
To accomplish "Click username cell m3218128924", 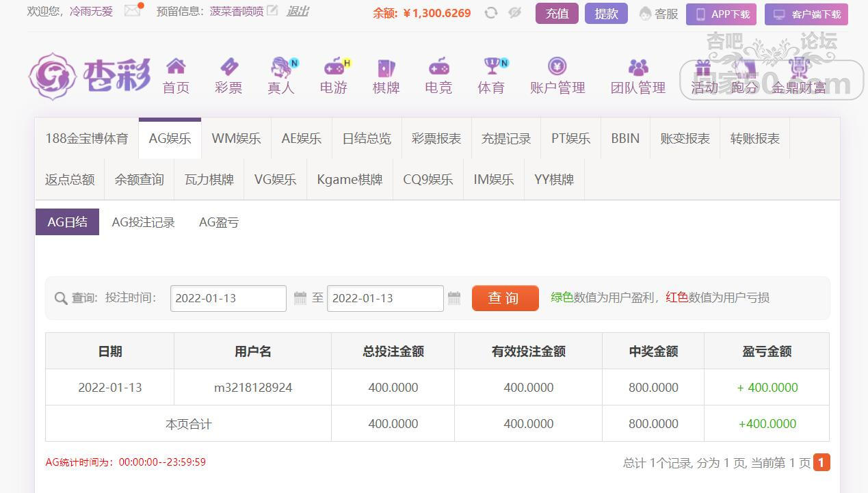I will click(253, 387).
